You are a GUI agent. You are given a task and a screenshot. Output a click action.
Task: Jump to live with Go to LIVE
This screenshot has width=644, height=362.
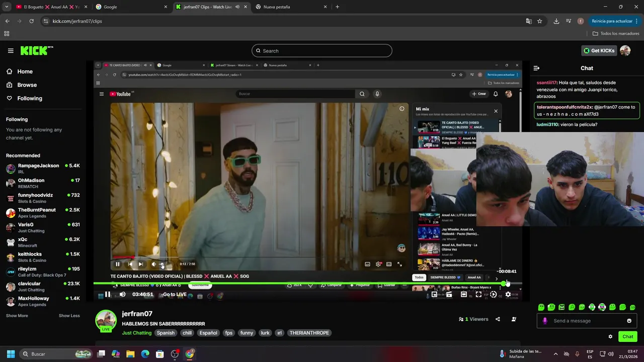click(175, 295)
